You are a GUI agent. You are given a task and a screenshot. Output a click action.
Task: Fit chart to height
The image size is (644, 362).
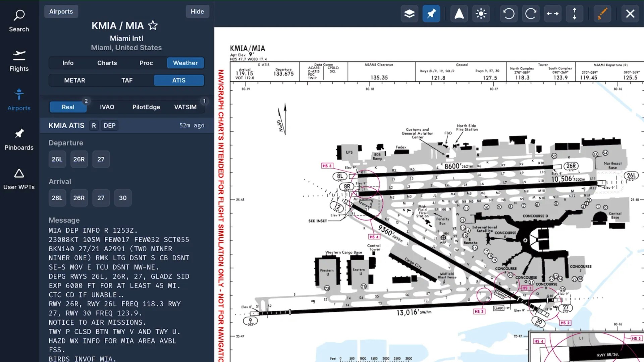[575, 14]
